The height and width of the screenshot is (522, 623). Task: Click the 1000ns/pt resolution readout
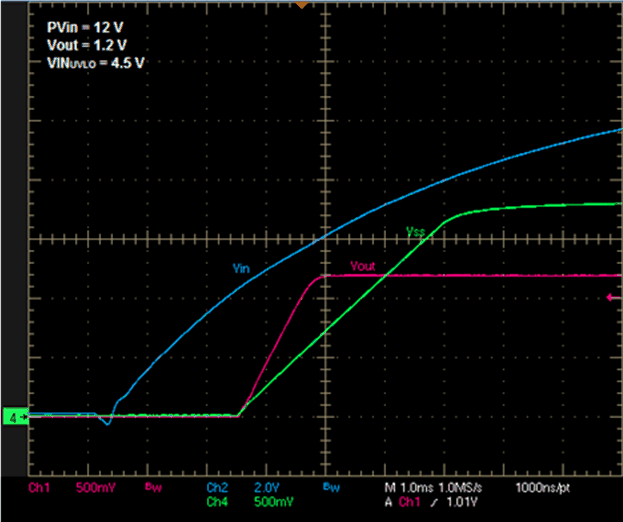[x=545, y=488]
